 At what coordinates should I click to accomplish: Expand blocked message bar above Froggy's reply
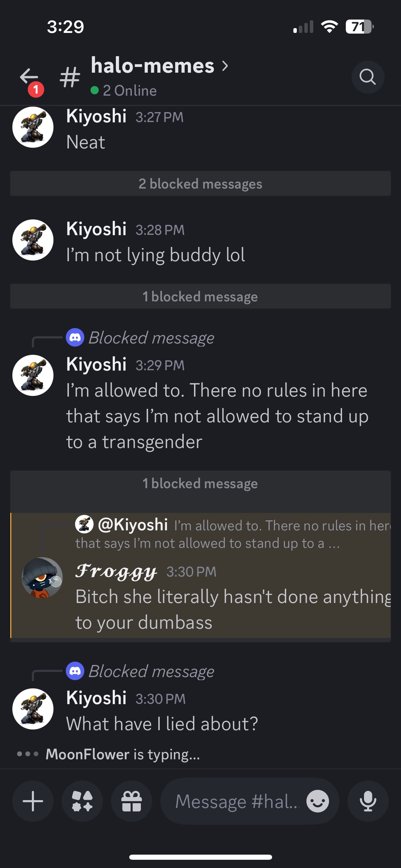click(200, 483)
